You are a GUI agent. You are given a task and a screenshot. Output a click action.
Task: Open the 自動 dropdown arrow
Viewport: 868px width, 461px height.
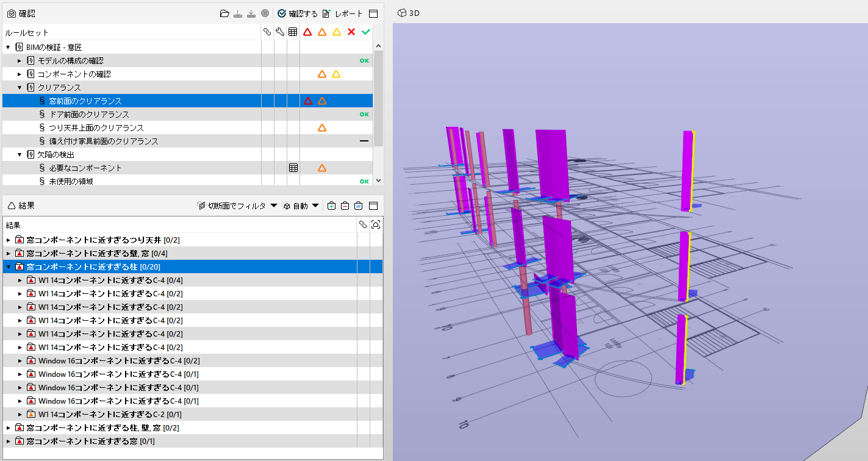click(315, 206)
